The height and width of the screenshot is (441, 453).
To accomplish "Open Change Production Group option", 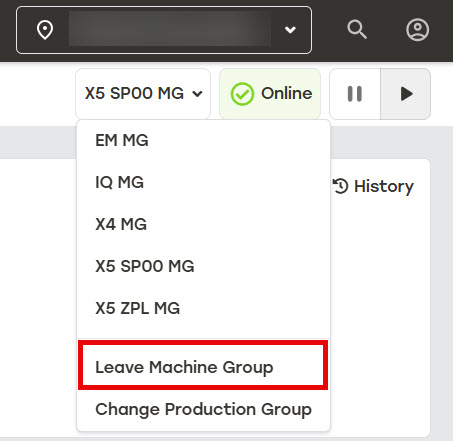I will 203,409.
